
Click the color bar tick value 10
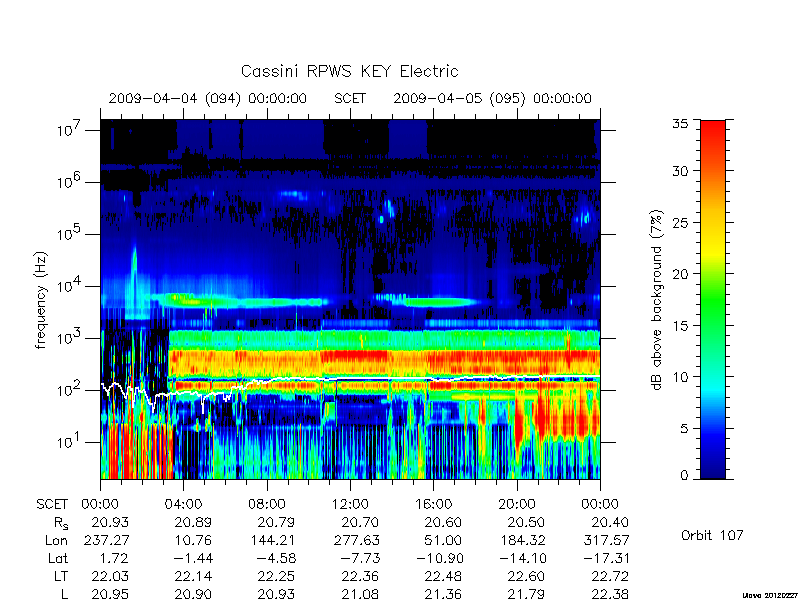[x=680, y=377]
